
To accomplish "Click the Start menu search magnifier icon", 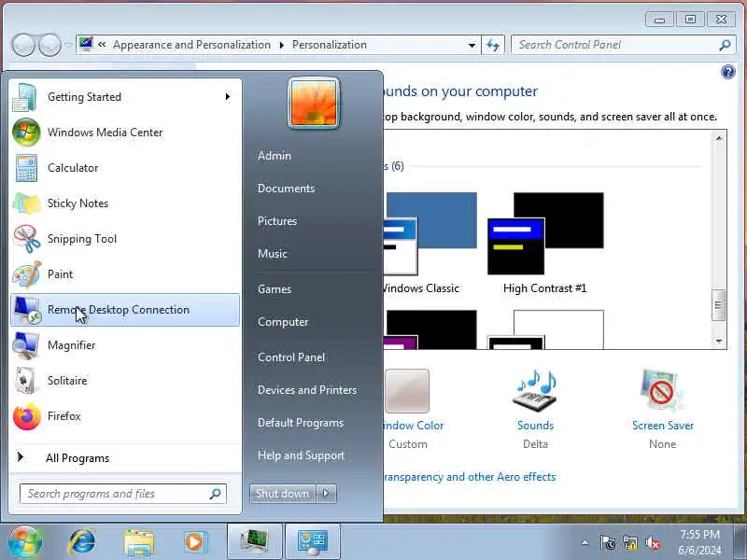I will point(216,494).
